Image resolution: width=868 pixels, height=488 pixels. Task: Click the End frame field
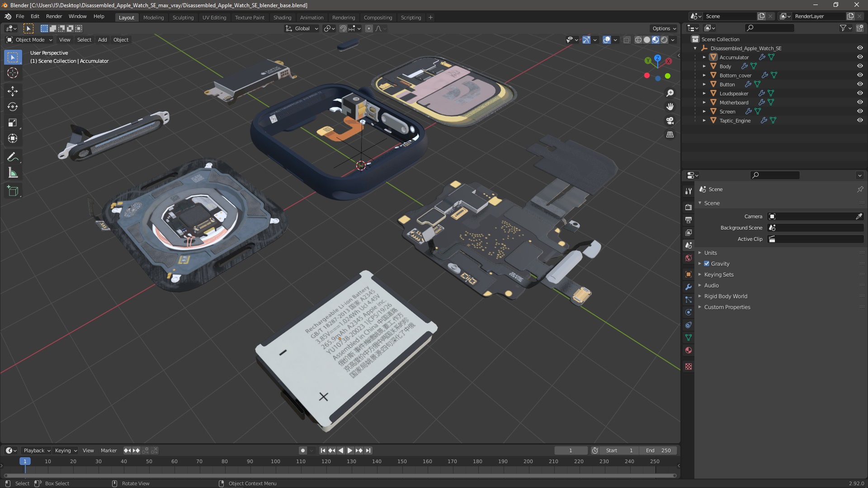[658, 450]
